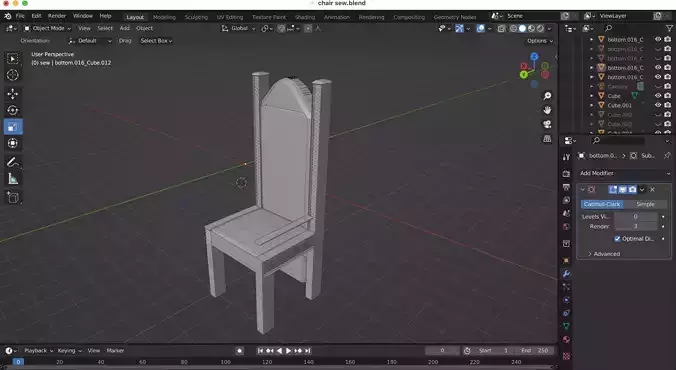
Task: Click the viewport zoom magnifier icon
Action: click(x=547, y=96)
